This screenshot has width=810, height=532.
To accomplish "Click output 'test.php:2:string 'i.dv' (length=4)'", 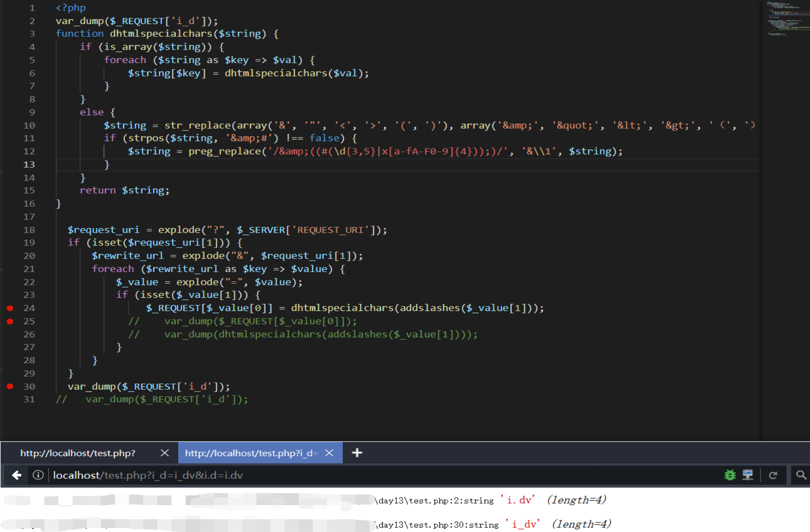I will click(x=491, y=500).
